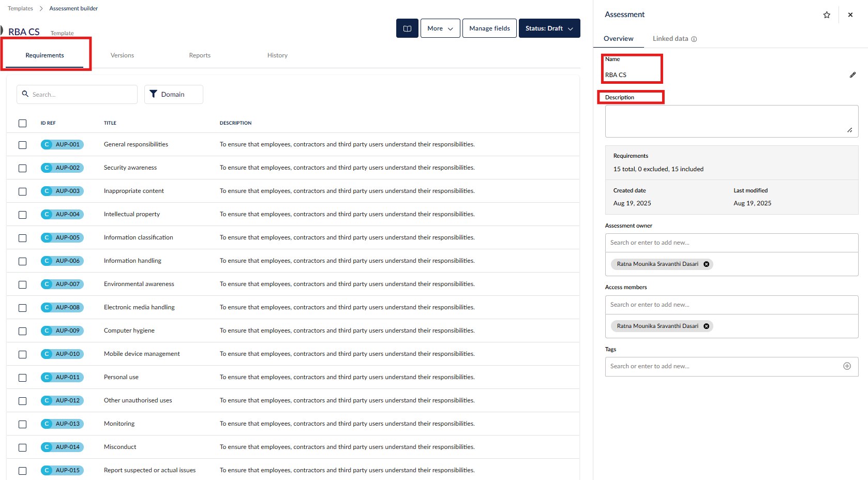Go to Templates breadcrumb link
The image size is (868, 480).
tap(20, 8)
